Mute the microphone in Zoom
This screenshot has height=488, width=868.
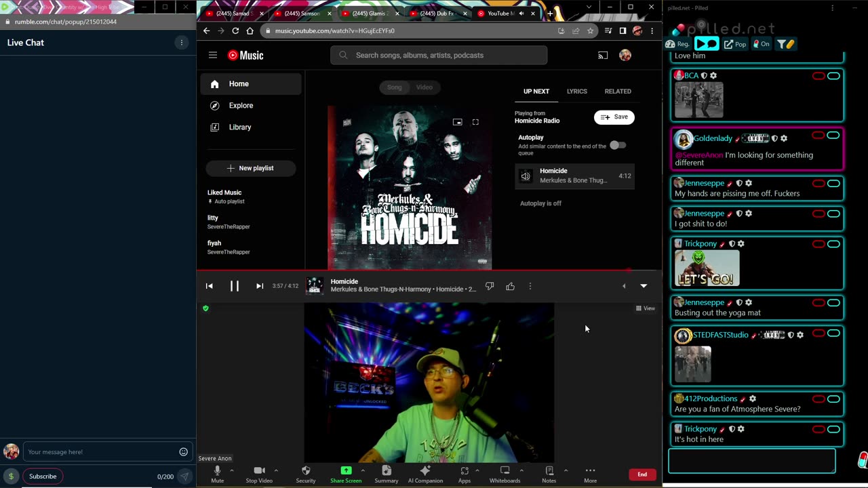click(x=217, y=474)
